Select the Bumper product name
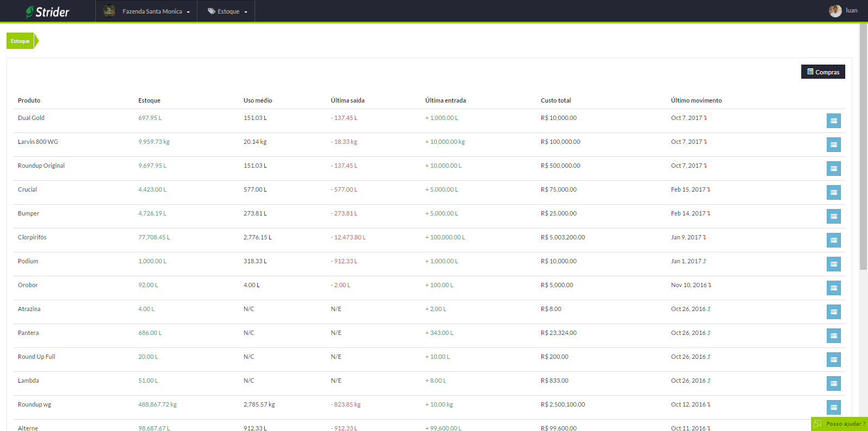868x431 pixels. pyautogui.click(x=28, y=213)
